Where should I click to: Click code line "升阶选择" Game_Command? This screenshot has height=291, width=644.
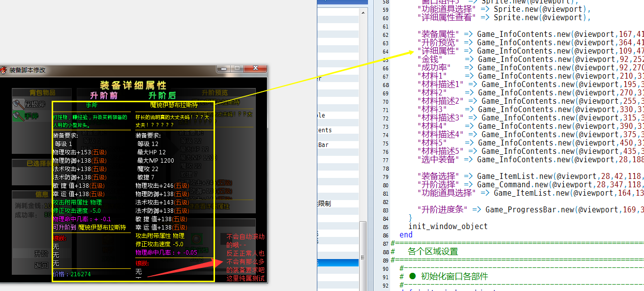530,184
